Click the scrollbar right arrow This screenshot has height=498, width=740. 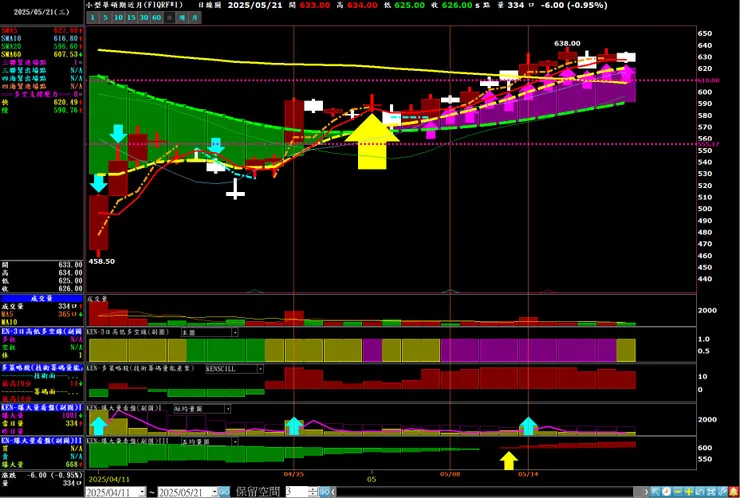[x=647, y=492]
